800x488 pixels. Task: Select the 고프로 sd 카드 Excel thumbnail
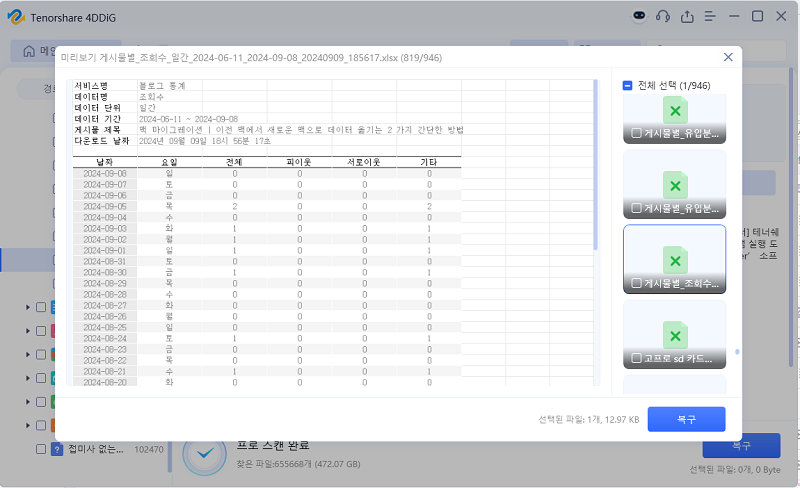674,335
